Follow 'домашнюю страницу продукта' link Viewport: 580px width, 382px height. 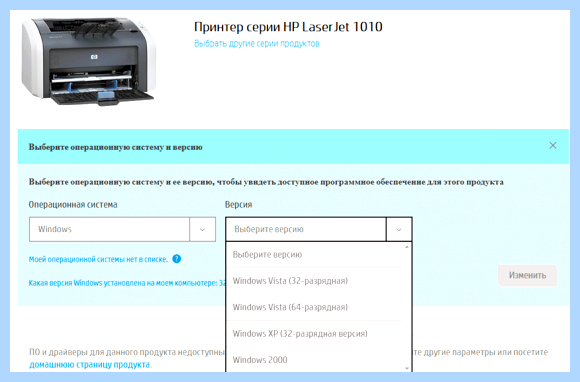click(90, 365)
